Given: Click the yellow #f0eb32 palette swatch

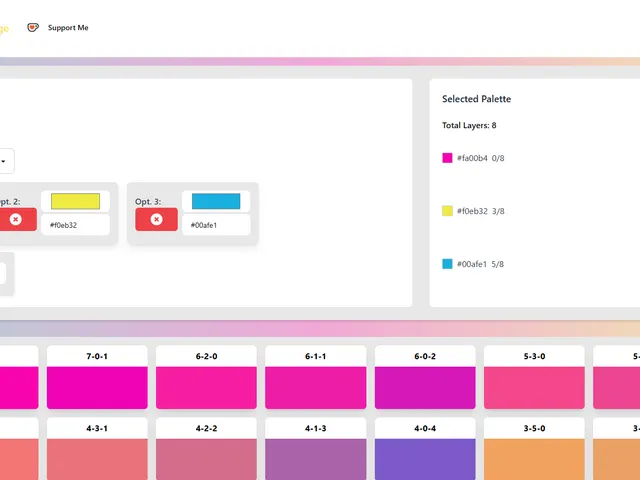Looking at the screenshot, I should click(x=447, y=211).
